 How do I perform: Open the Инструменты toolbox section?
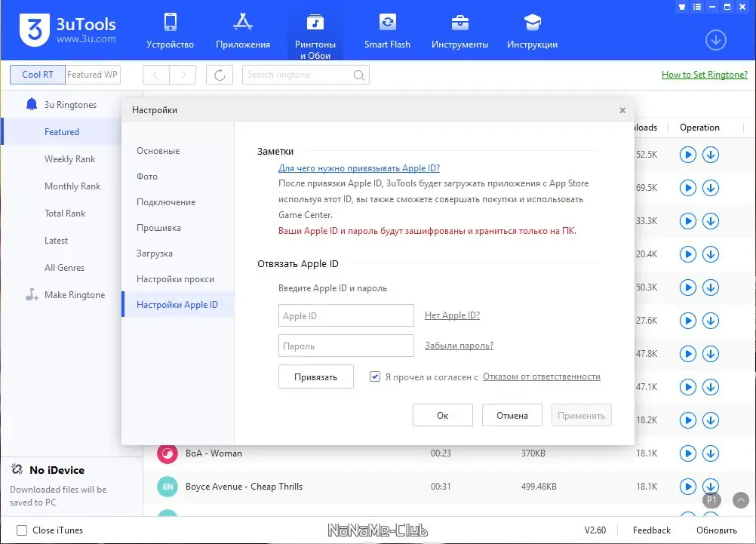coord(459,31)
